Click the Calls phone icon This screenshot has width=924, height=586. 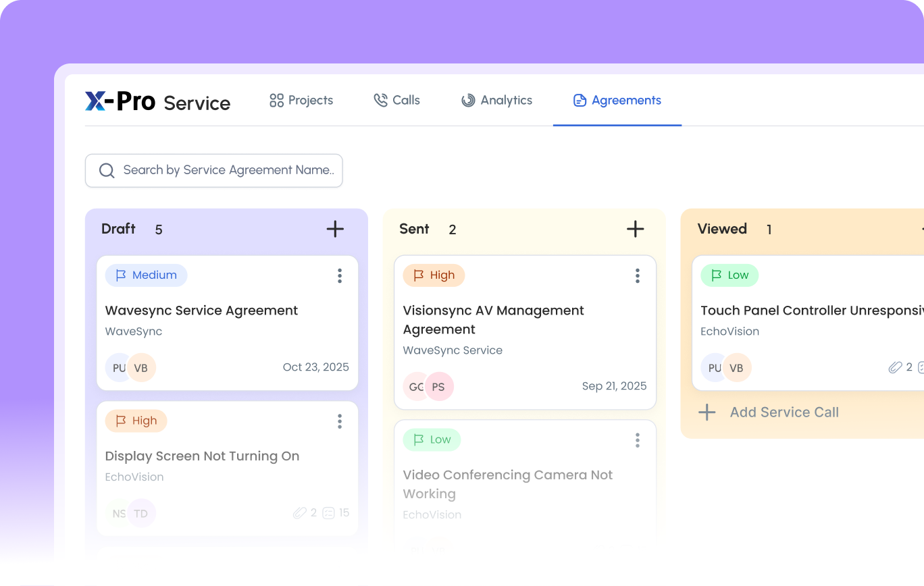click(x=381, y=101)
